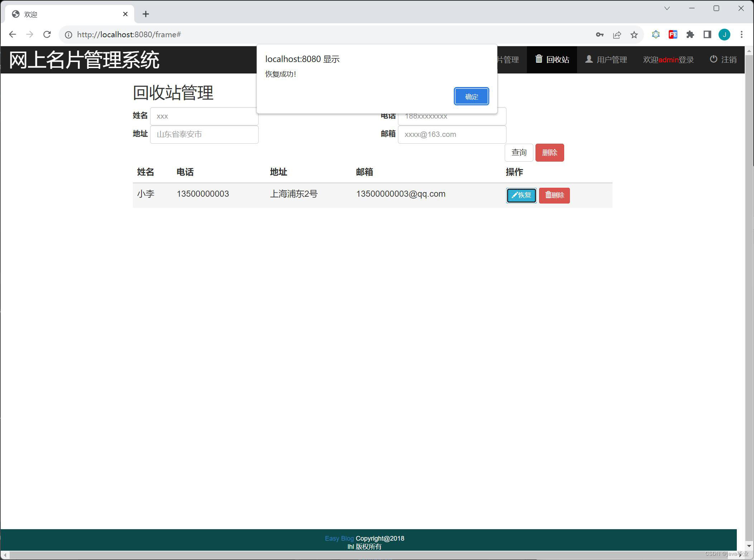
Task: Click the Easy Blog footer link
Action: (x=339, y=539)
